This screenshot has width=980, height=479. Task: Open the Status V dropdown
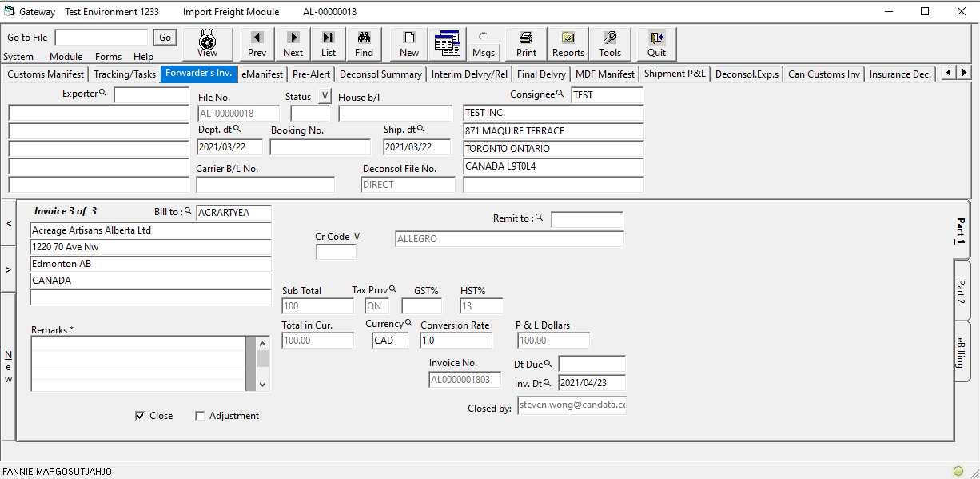point(324,96)
